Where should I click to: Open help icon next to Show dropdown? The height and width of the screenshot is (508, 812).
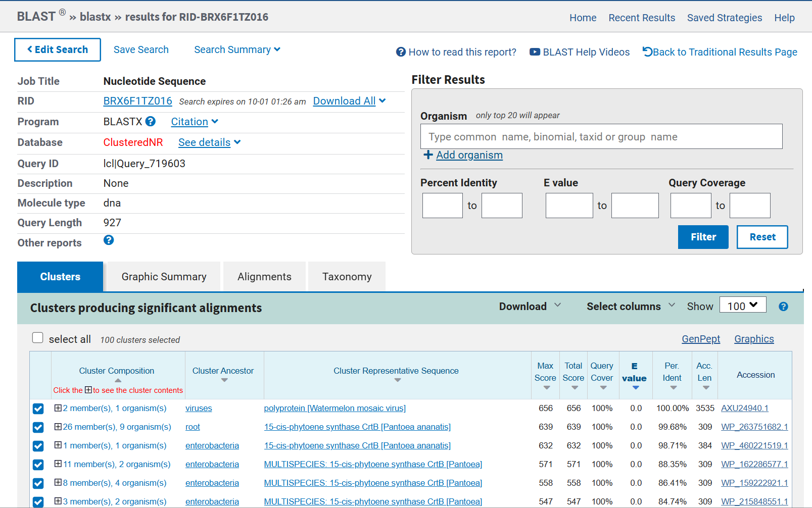tap(783, 307)
